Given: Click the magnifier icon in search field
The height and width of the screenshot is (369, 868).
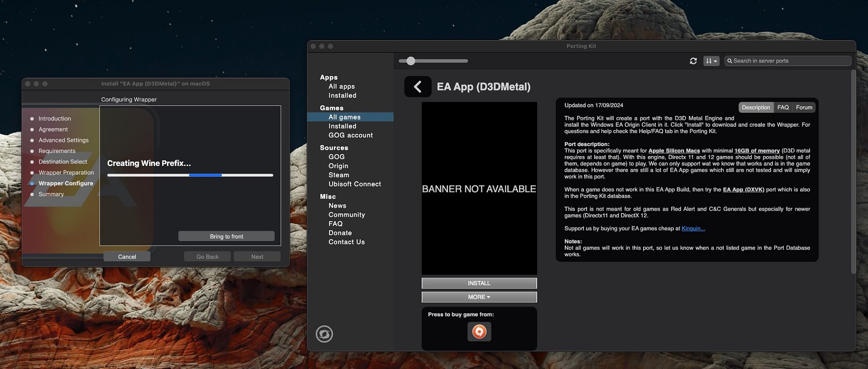Looking at the screenshot, I should [x=730, y=61].
